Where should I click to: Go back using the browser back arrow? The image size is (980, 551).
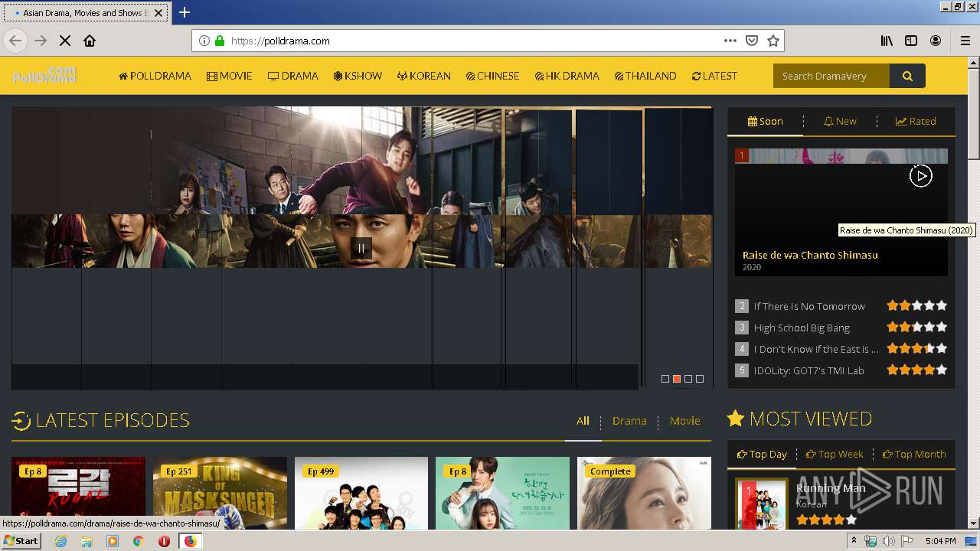pos(15,41)
